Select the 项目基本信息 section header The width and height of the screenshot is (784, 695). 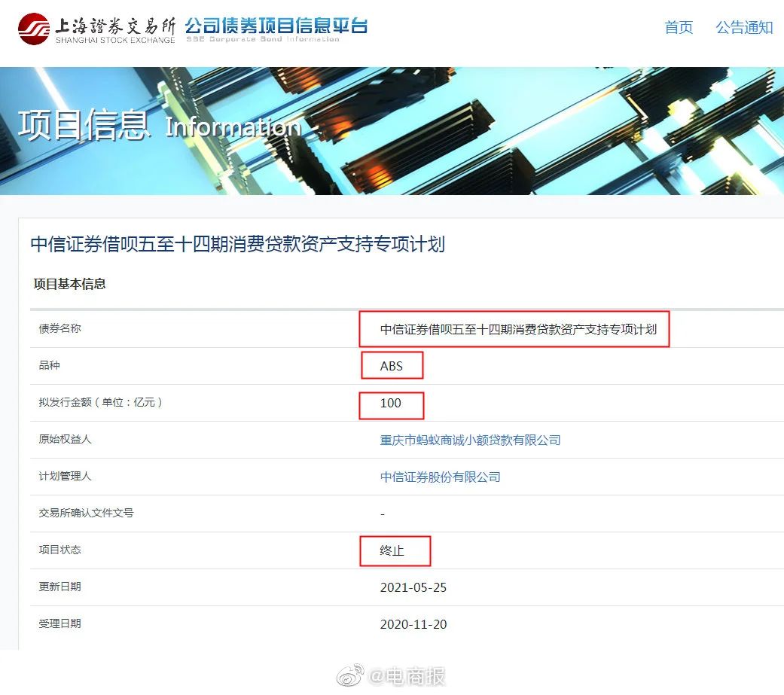click(69, 284)
